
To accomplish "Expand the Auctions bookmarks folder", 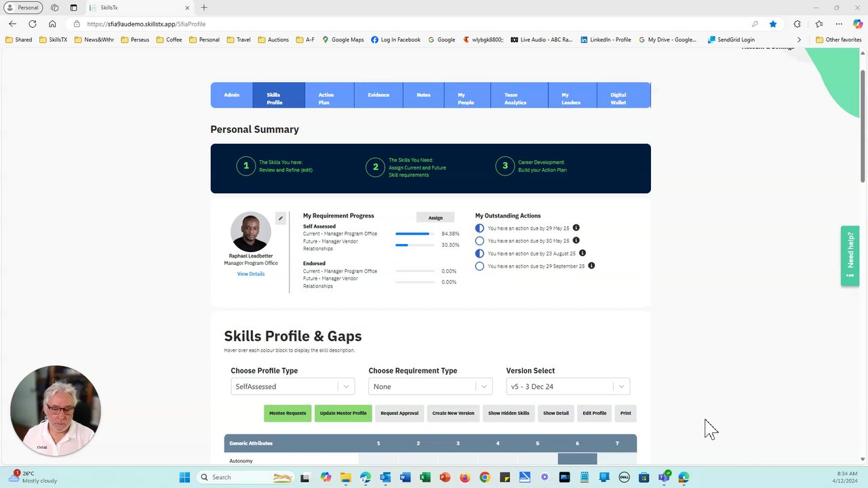I will click(x=273, y=39).
